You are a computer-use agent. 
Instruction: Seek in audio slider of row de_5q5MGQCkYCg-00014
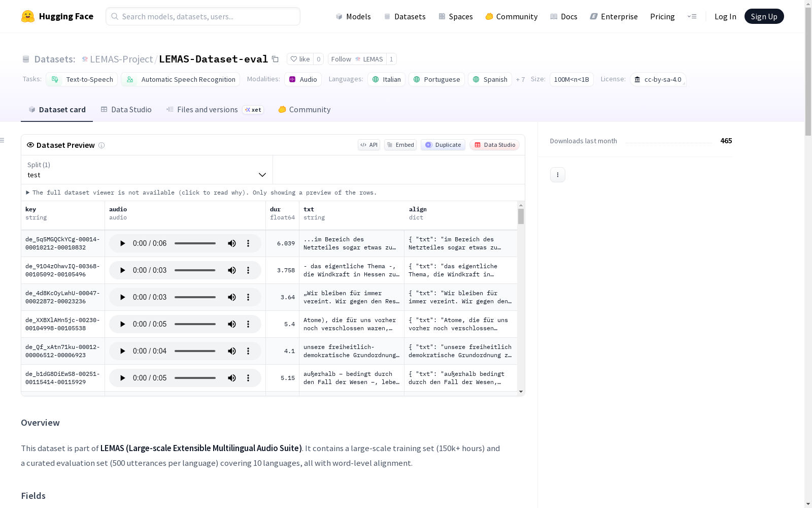click(195, 243)
